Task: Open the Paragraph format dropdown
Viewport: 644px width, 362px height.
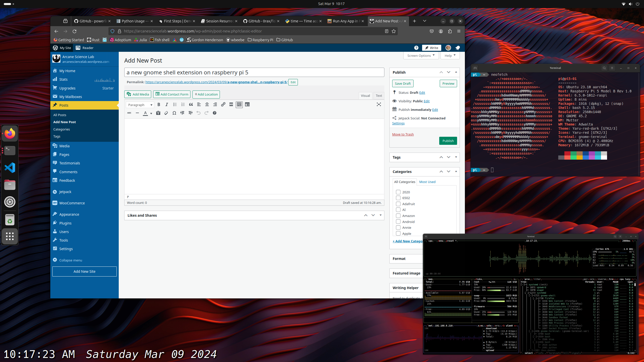Action: [x=140, y=105]
